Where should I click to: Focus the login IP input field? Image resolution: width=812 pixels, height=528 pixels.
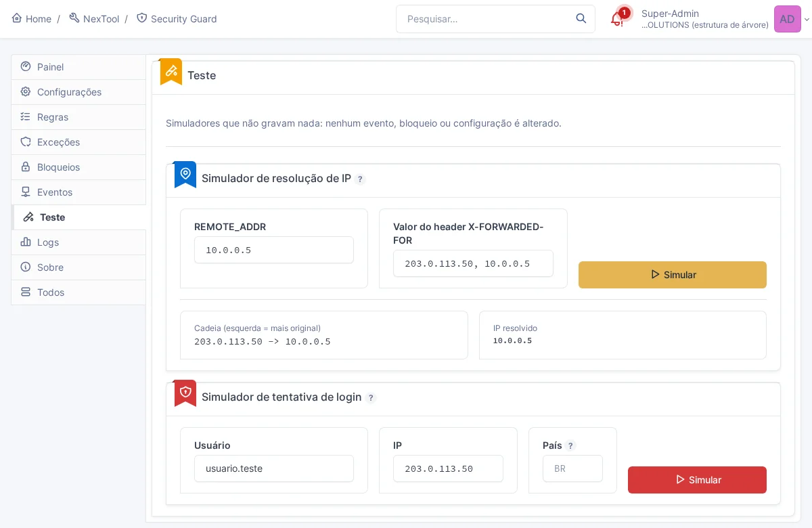pyautogui.click(x=448, y=468)
